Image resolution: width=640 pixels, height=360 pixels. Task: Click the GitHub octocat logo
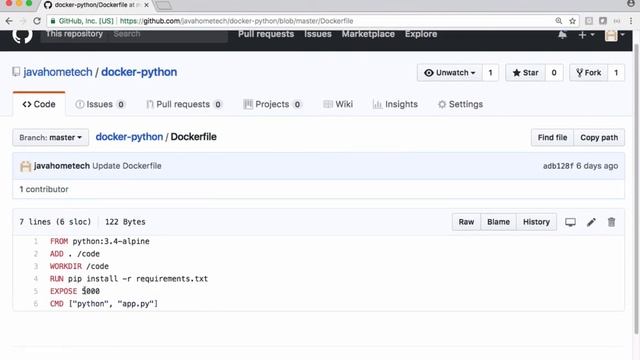22,36
